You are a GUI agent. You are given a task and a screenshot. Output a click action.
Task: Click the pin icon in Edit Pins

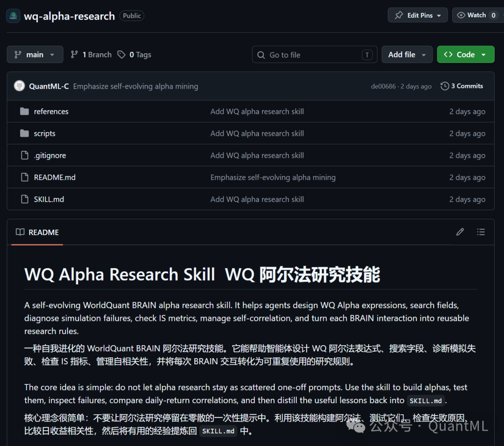(399, 15)
